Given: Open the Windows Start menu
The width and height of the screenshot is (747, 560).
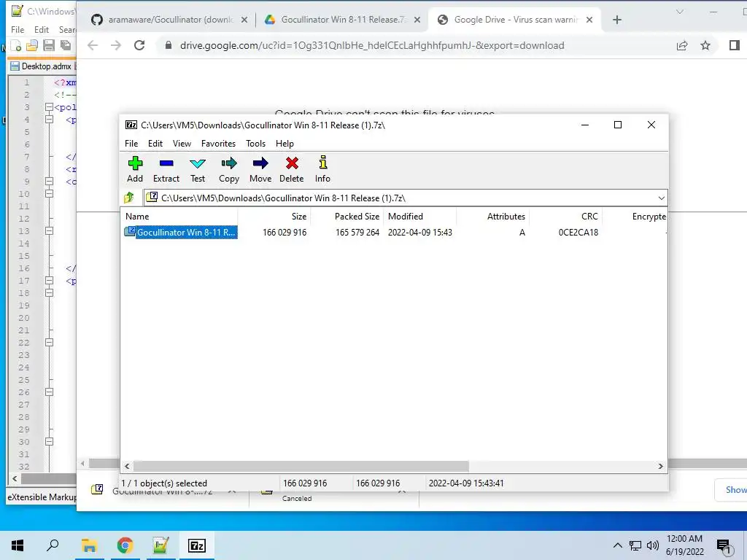Looking at the screenshot, I should [18, 545].
